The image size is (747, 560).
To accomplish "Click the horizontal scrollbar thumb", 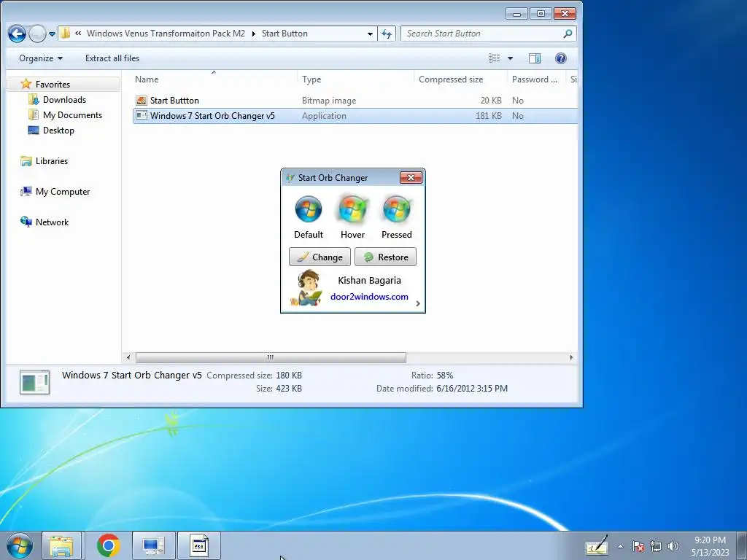I will pos(271,357).
